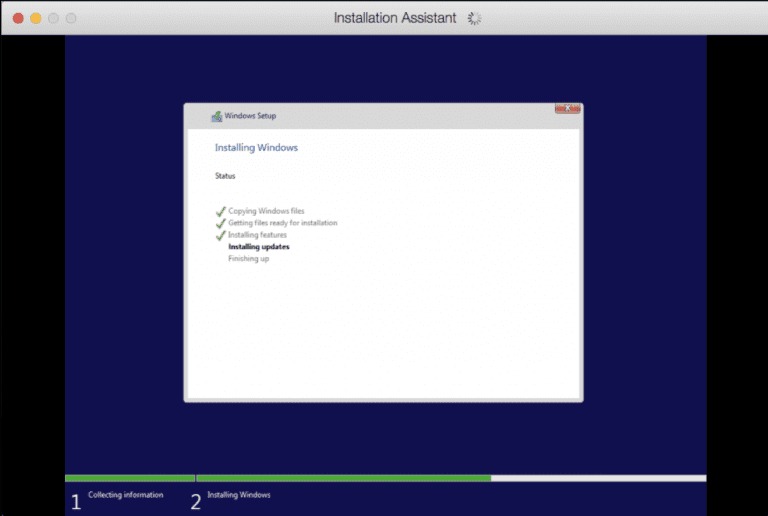The width and height of the screenshot is (768, 516).
Task: Minimize window using the yellow macOS button
Action: click(36, 18)
